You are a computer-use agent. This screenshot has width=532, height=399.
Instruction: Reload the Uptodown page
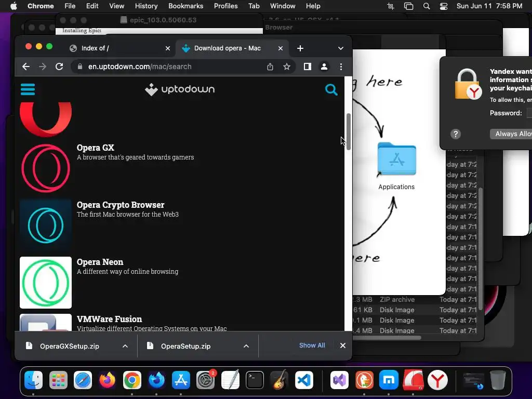[x=59, y=66]
